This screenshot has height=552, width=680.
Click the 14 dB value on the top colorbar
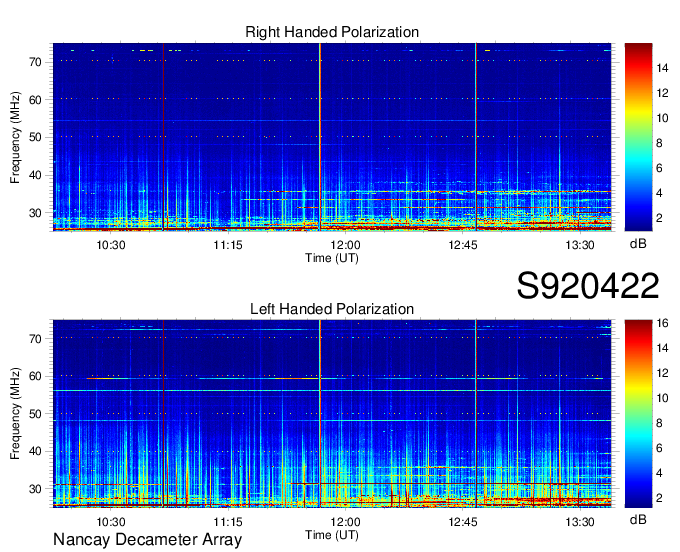pos(662,68)
